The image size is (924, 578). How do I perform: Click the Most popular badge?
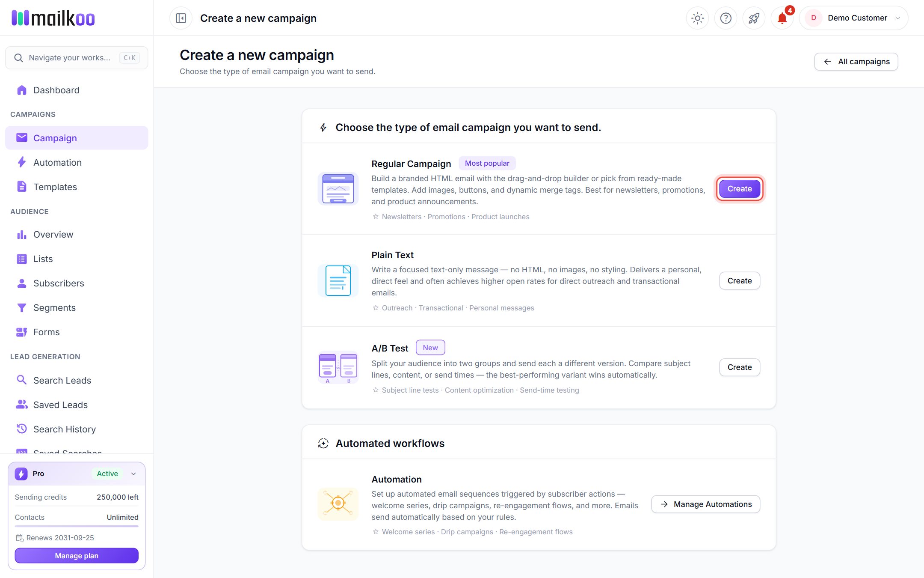(487, 163)
